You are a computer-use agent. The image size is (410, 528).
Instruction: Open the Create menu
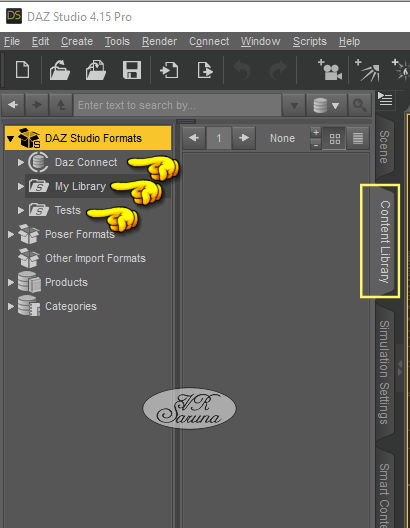[77, 41]
